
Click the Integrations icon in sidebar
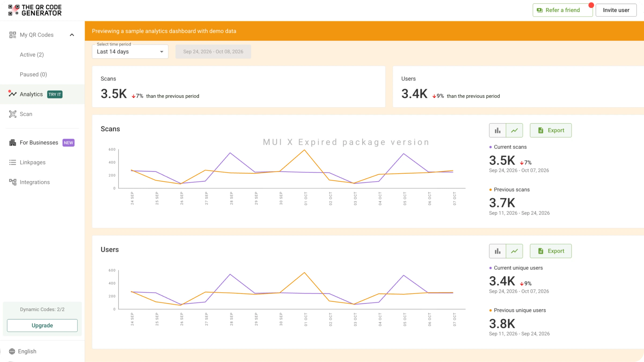(x=13, y=182)
